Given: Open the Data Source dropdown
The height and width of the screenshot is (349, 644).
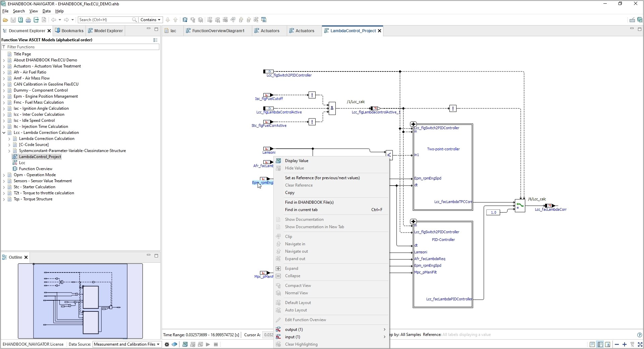Looking at the screenshot, I should point(126,344).
